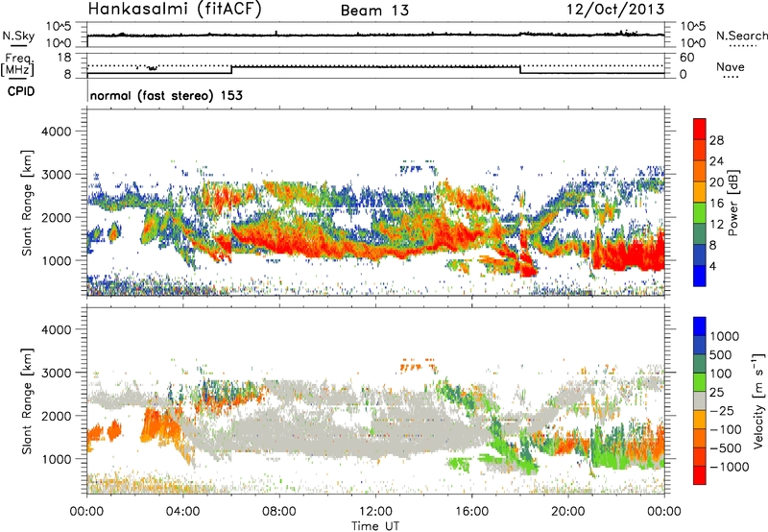Click the Time UT axis label
The image size is (768, 532).
click(x=375, y=525)
